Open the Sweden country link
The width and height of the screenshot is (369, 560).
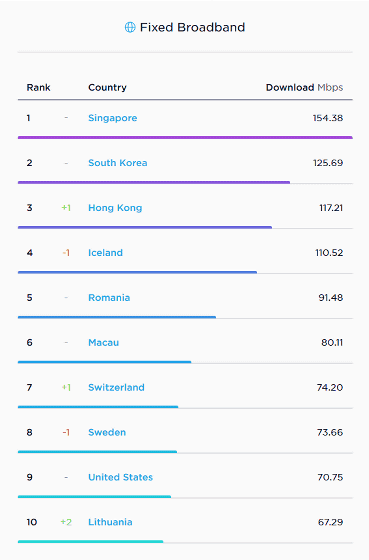107,432
